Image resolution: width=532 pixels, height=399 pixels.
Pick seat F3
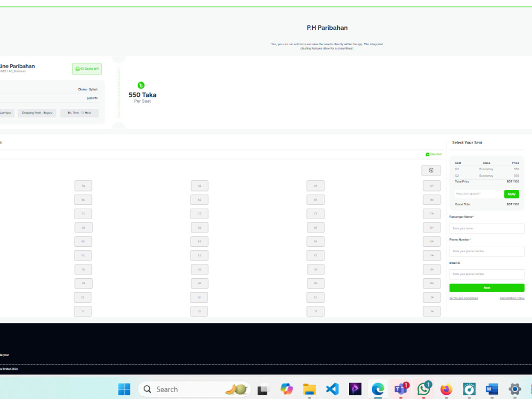[315, 255]
